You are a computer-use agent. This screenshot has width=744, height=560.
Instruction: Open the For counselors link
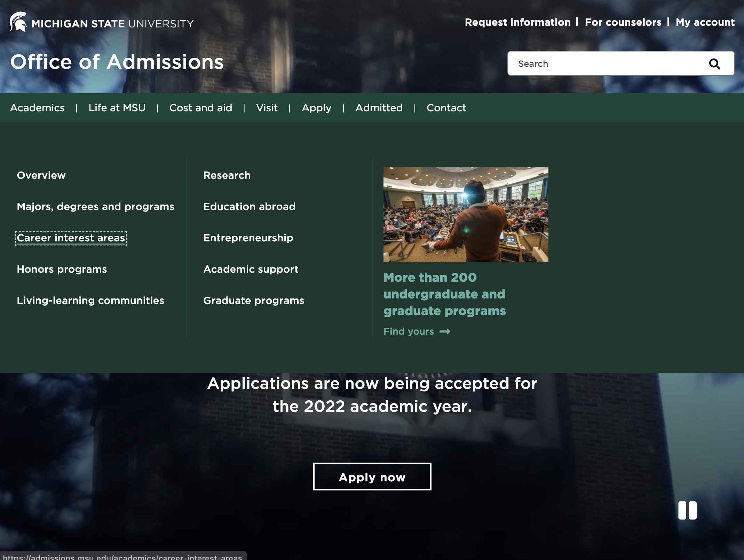tap(623, 22)
